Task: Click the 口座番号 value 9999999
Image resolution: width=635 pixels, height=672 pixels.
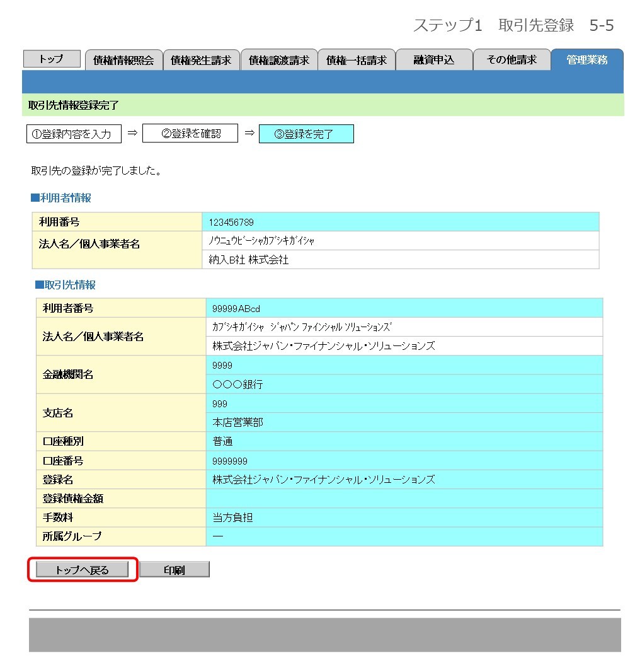Action: point(230,461)
